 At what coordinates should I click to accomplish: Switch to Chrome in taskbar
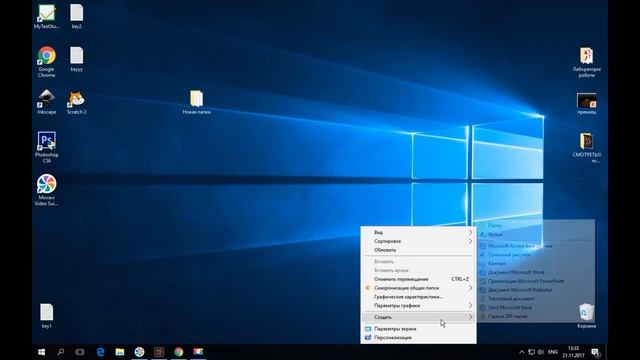(x=179, y=352)
